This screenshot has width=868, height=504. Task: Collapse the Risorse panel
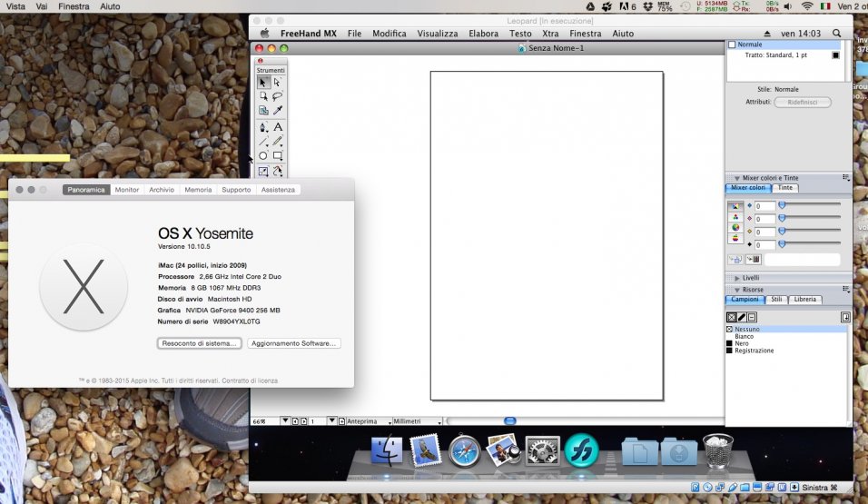point(737,290)
